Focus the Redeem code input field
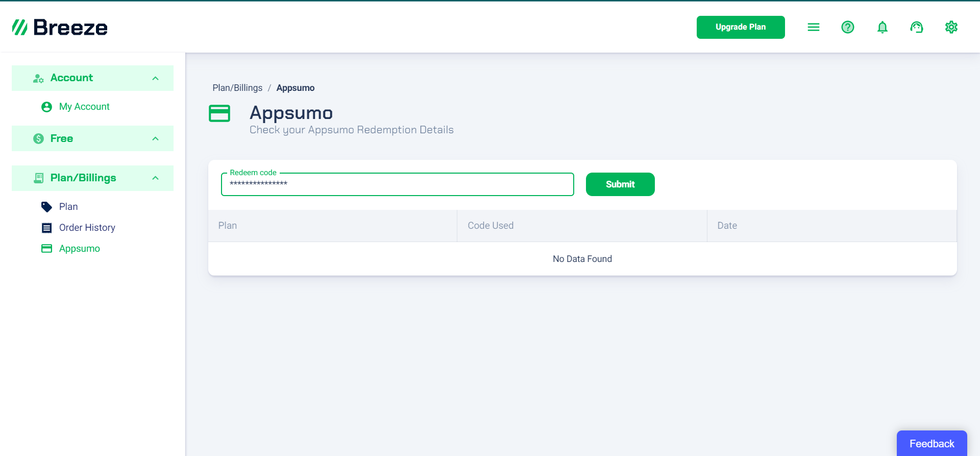This screenshot has height=456, width=980. pyautogui.click(x=398, y=184)
